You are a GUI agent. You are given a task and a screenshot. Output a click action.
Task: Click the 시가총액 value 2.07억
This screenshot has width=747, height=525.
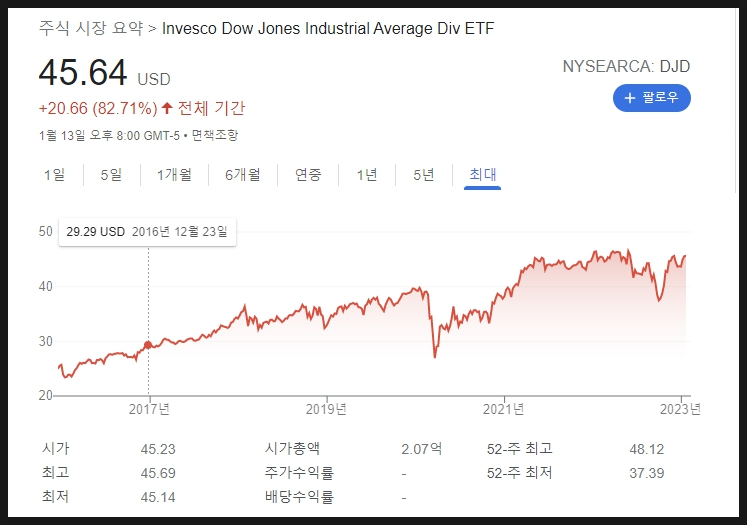pos(422,449)
